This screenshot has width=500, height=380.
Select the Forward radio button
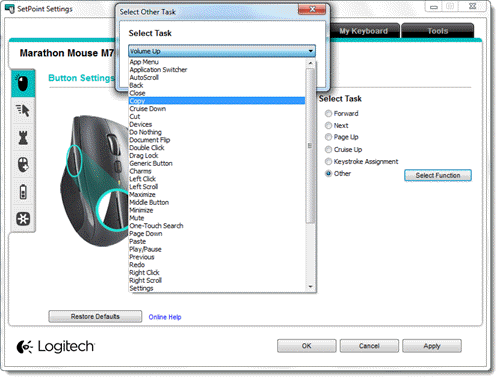(328, 113)
